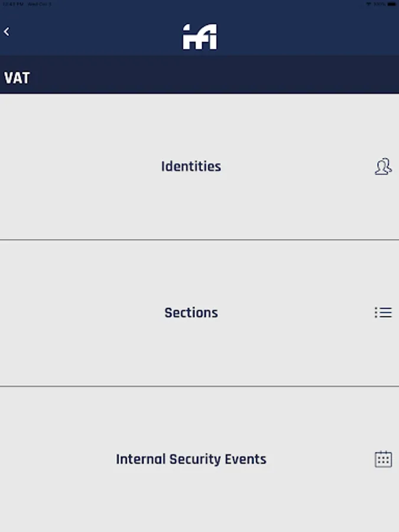The height and width of the screenshot is (532, 399).
Task: Click divider line below the Sections row
Action: pos(199,387)
